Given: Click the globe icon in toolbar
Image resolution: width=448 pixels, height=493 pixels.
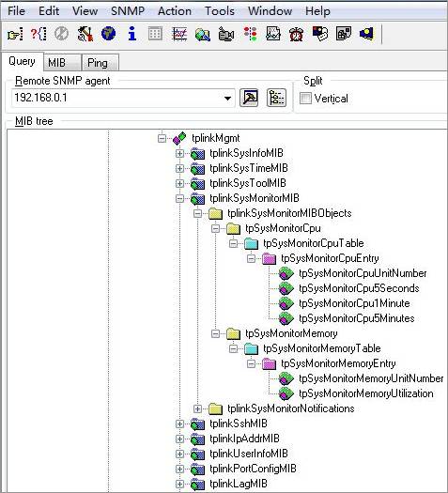Looking at the screenshot, I should click(x=108, y=34).
